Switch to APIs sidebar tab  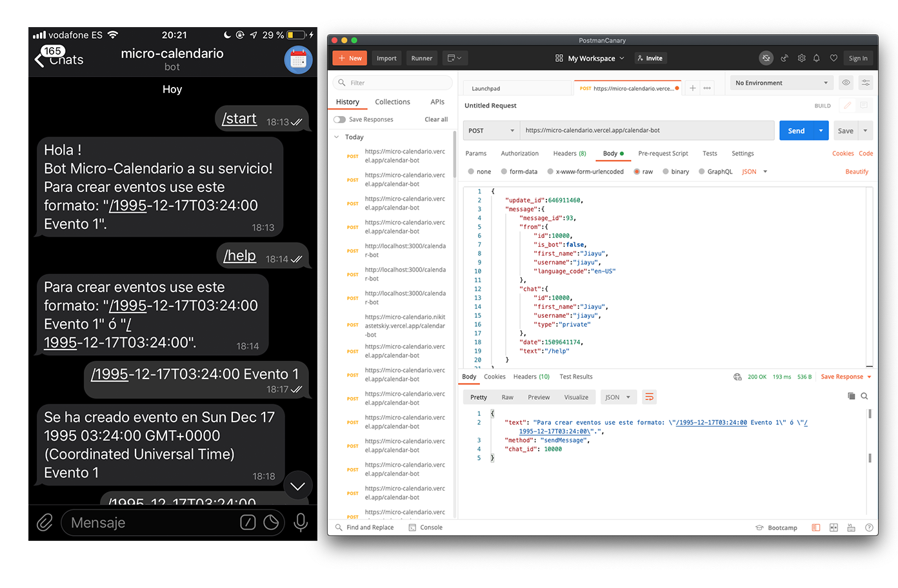pos(437,102)
